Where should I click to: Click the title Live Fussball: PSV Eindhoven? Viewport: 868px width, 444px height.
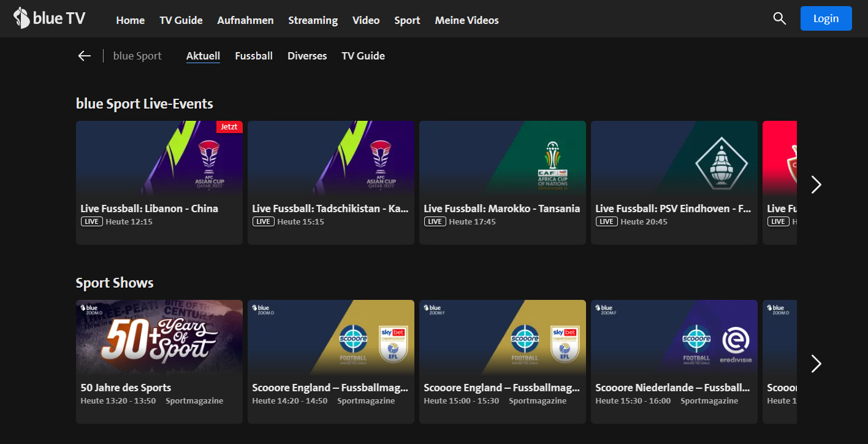tap(673, 209)
